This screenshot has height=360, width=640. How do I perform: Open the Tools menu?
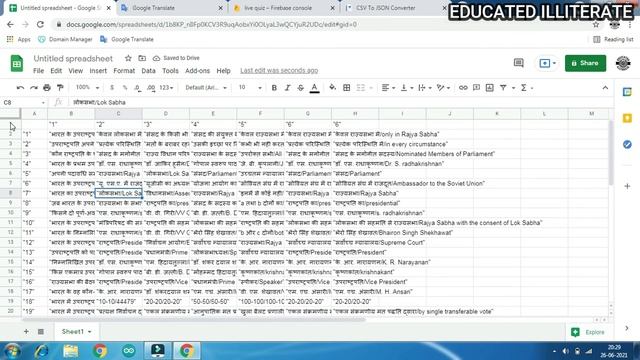pos(170,71)
